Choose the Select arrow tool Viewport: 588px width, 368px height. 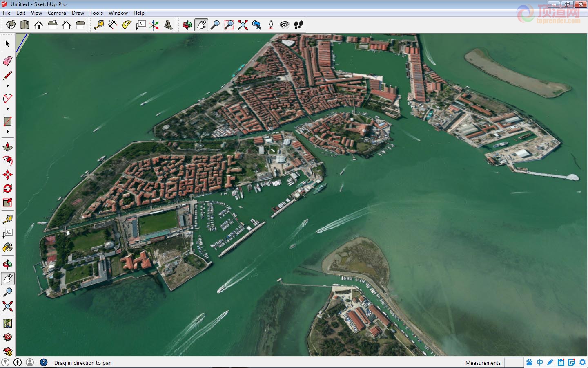8,44
